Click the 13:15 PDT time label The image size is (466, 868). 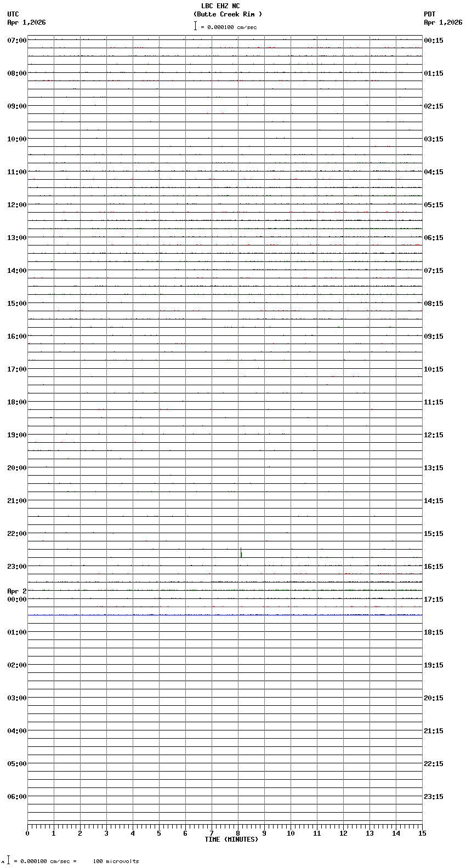pyautogui.click(x=434, y=468)
